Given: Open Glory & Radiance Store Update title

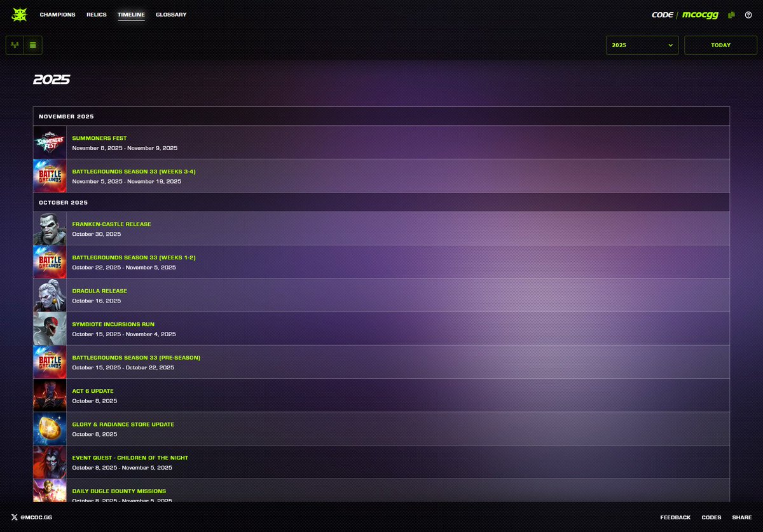Looking at the screenshot, I should point(123,425).
